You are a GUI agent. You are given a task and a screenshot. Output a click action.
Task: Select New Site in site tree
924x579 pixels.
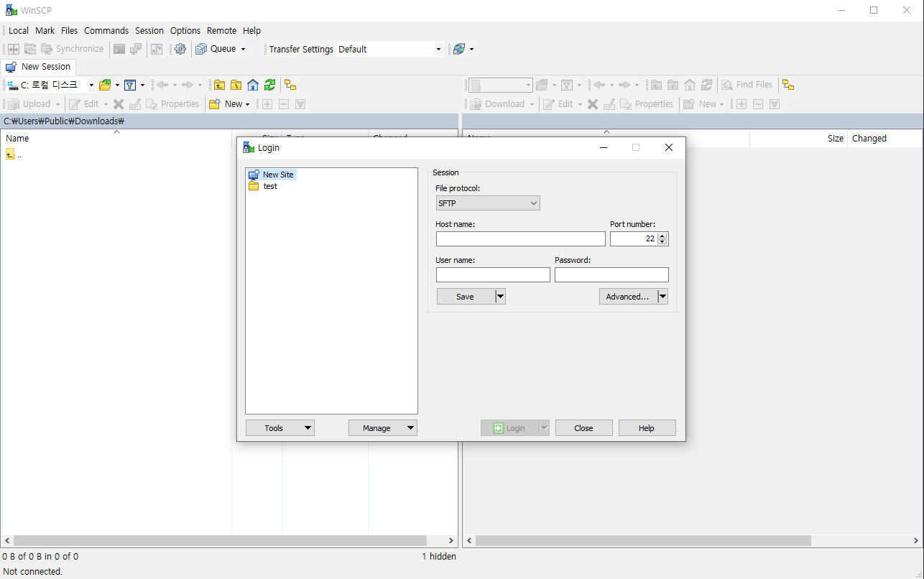coord(271,175)
